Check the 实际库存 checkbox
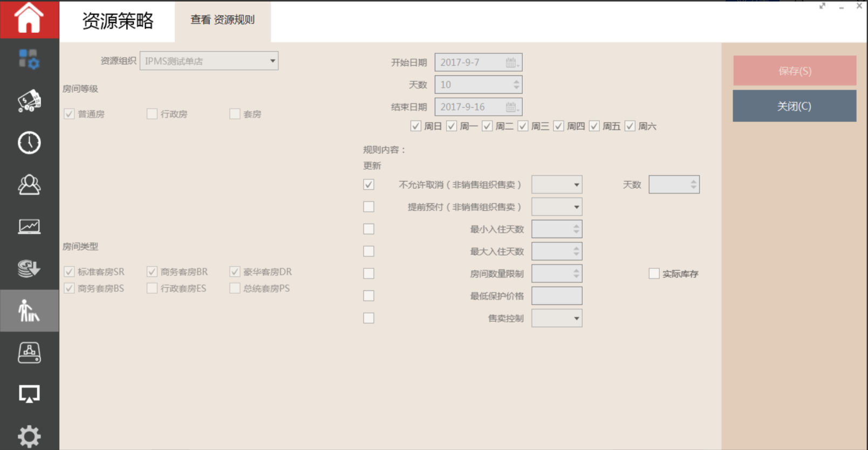 pos(654,274)
